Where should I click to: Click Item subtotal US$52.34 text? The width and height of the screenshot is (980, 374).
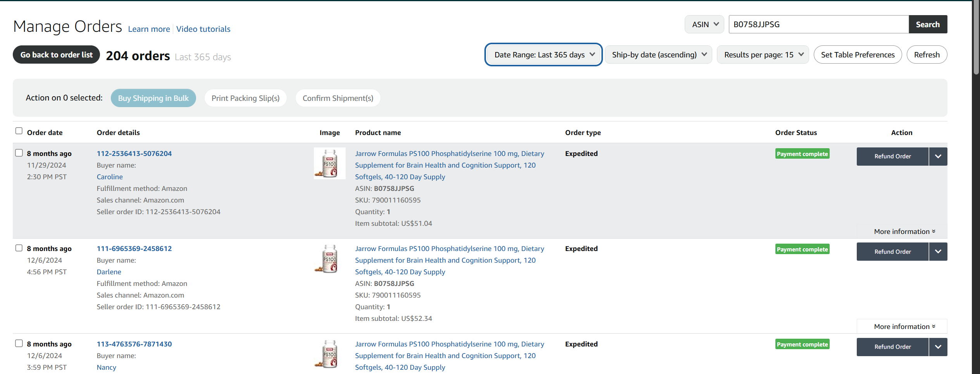(393, 319)
